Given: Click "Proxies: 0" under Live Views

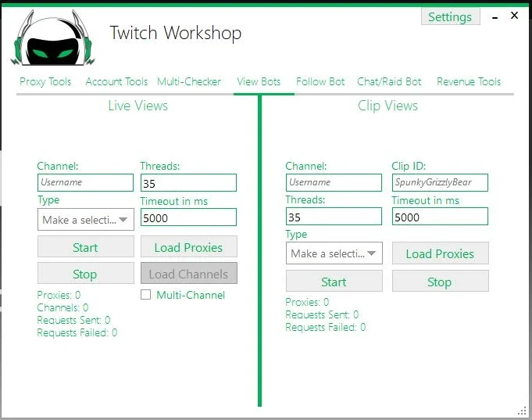Looking at the screenshot, I should coord(59,295).
